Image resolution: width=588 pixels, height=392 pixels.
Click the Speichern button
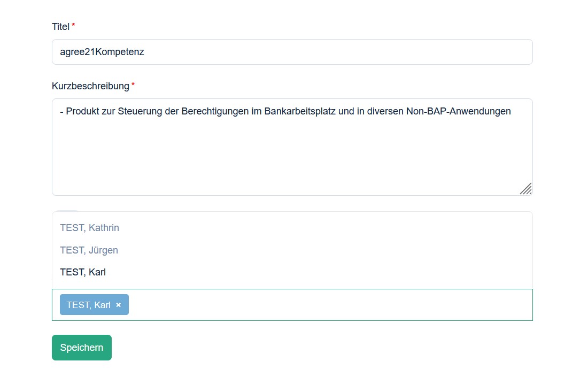(82, 348)
